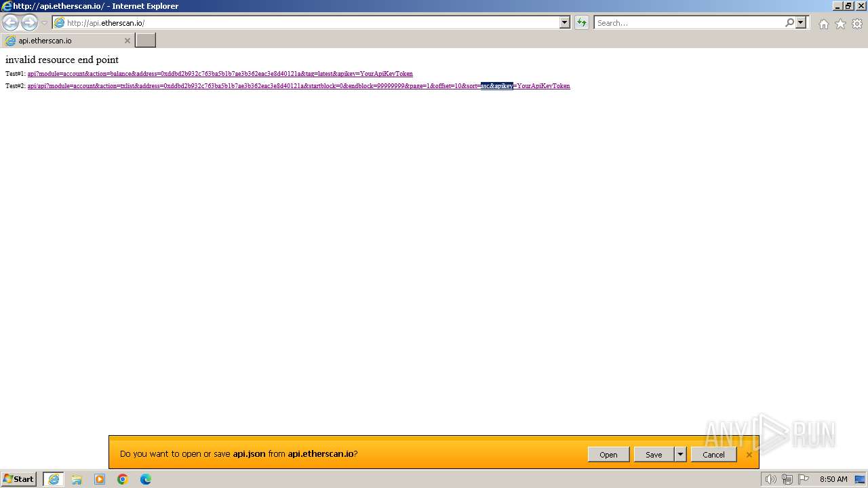868x488 pixels.
Task: Open the Test#2 txlist API link
Action: 298,85
